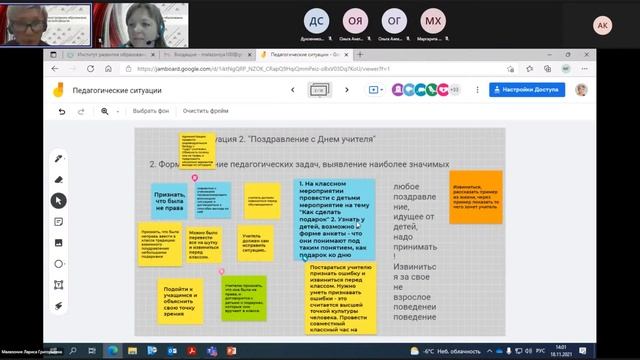Select the blue note Признать, что была не права

pyautogui.click(x=169, y=201)
